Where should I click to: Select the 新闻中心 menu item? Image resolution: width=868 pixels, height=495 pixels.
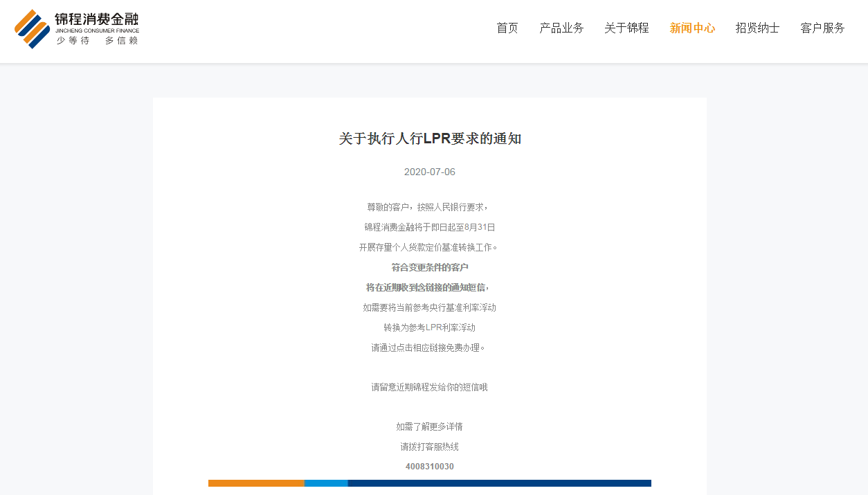coord(692,28)
